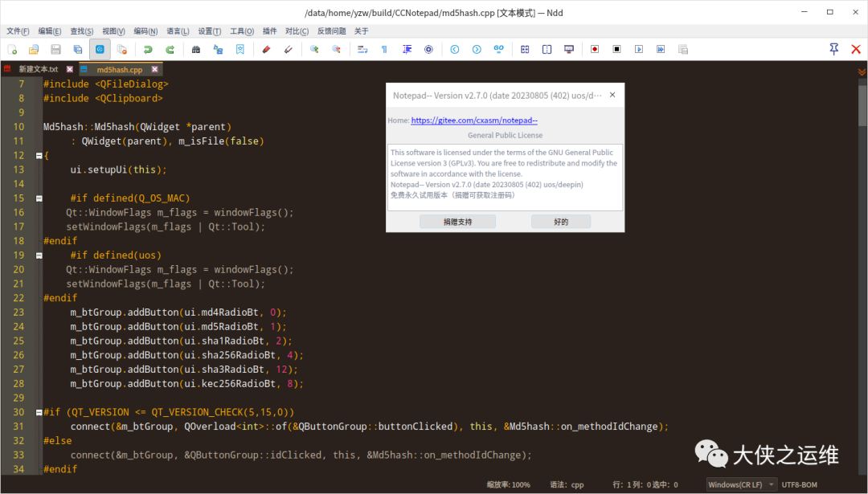The width and height of the screenshot is (868, 494).
Task: Expand the tab list chevron at right
Action: tap(862, 71)
